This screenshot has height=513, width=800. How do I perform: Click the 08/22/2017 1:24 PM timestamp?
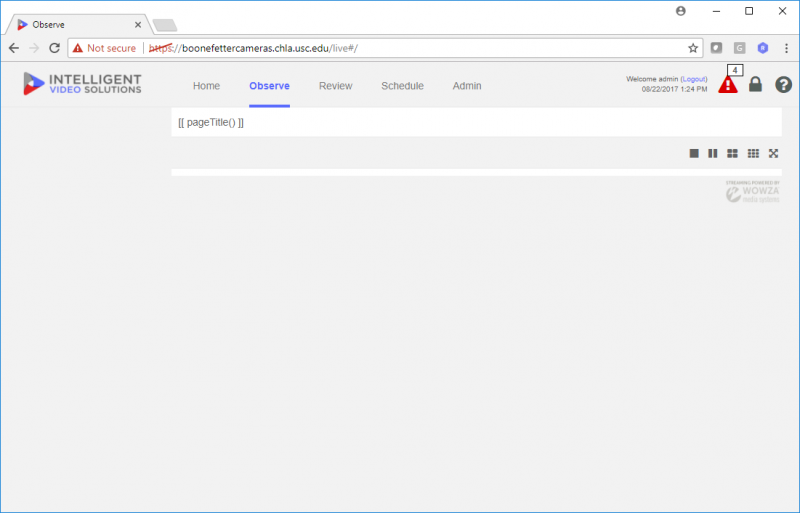pyautogui.click(x=674, y=89)
